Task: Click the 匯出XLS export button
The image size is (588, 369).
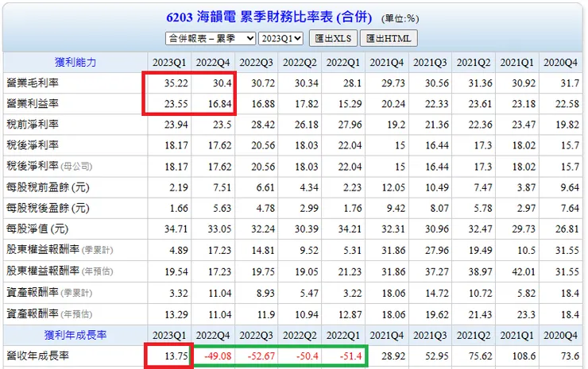Action: click(333, 38)
